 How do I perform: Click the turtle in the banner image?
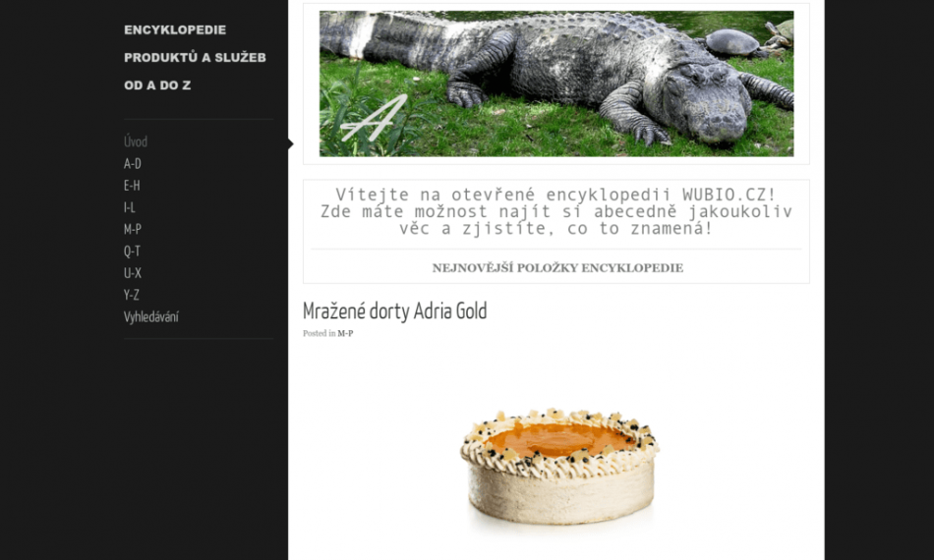[x=732, y=42]
